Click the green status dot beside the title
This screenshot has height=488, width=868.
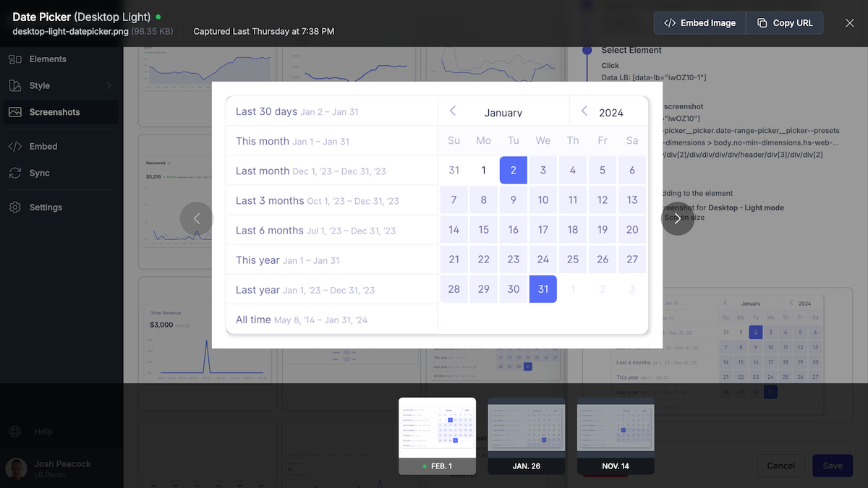(x=158, y=16)
